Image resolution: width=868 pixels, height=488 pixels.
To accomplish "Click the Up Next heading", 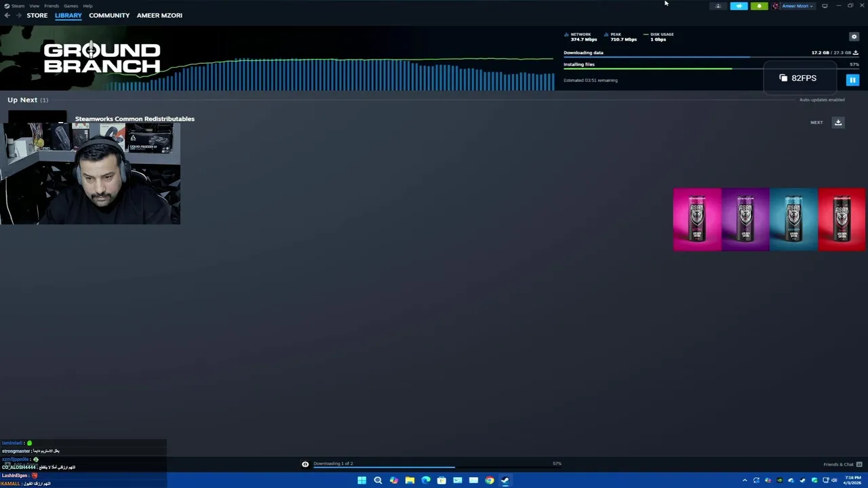I will point(22,100).
